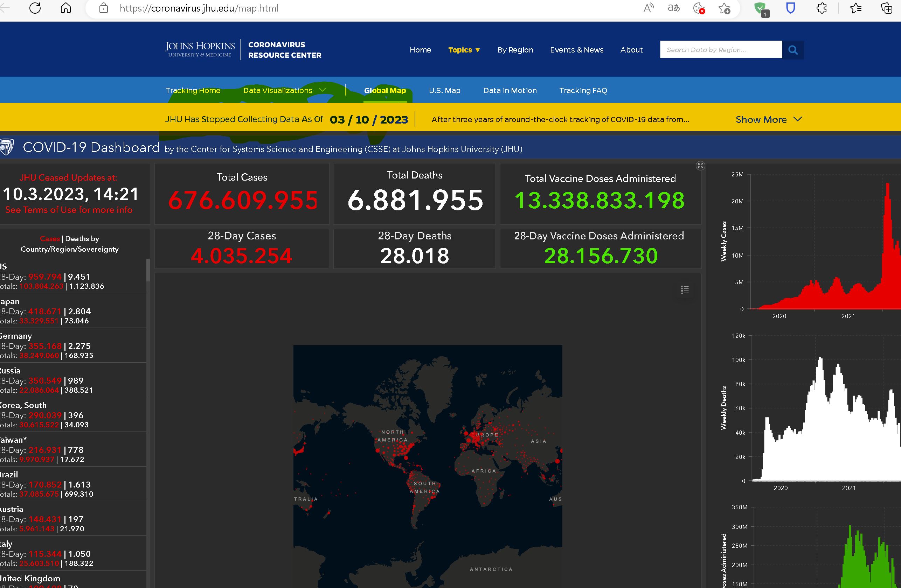The width and height of the screenshot is (901, 588).
Task: Click the magnifier search button
Action: click(793, 50)
